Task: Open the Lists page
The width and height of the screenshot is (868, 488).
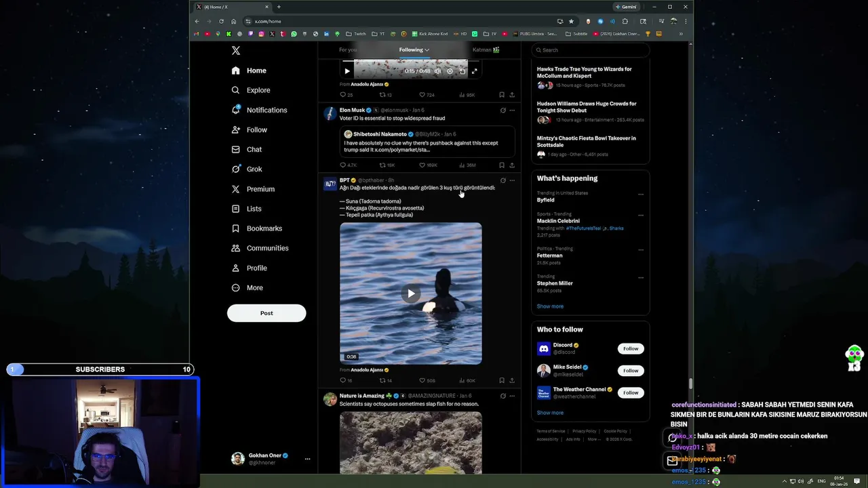Action: 246,209
